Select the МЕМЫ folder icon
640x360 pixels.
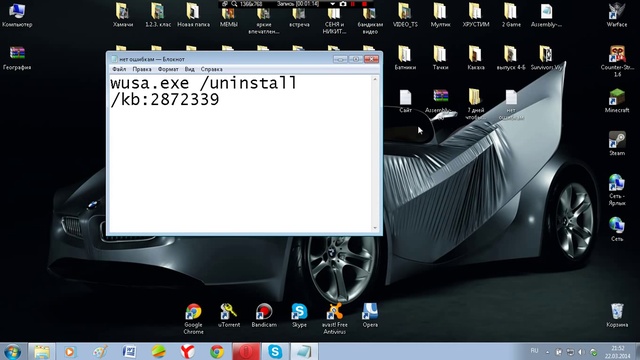tap(229, 18)
